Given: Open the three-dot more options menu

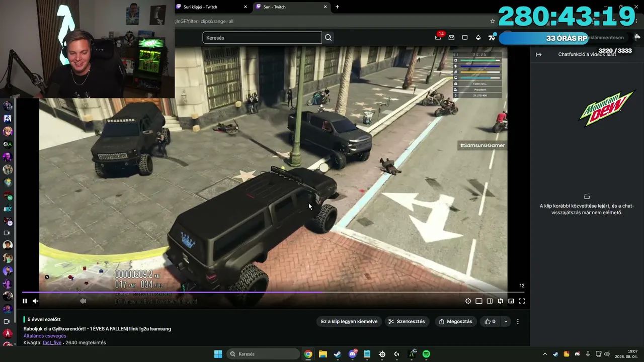Looking at the screenshot, I should 518,321.
